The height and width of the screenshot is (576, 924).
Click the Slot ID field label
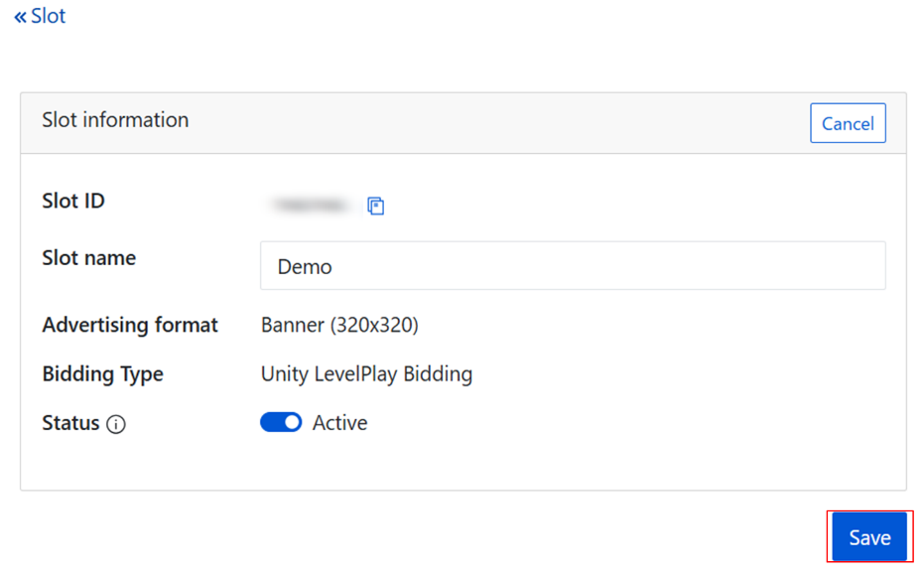tap(73, 202)
